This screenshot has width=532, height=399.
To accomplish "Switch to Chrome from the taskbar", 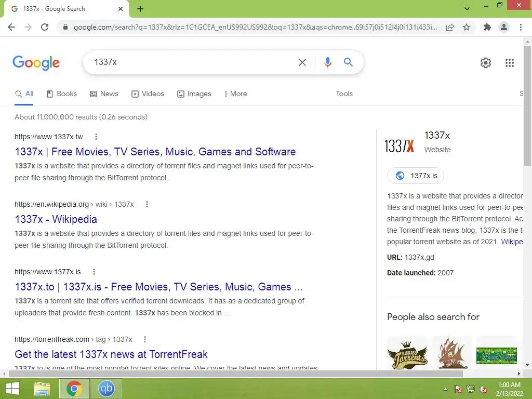I will (74, 389).
